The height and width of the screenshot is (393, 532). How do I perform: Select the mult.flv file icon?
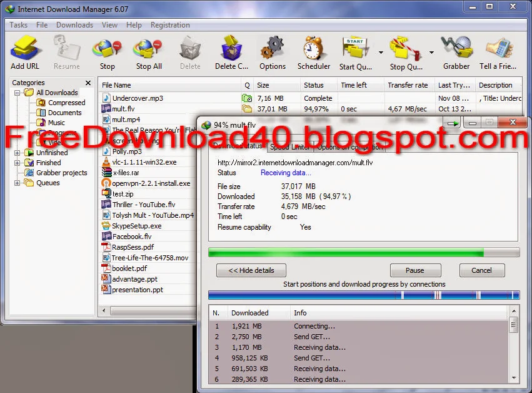pos(106,109)
